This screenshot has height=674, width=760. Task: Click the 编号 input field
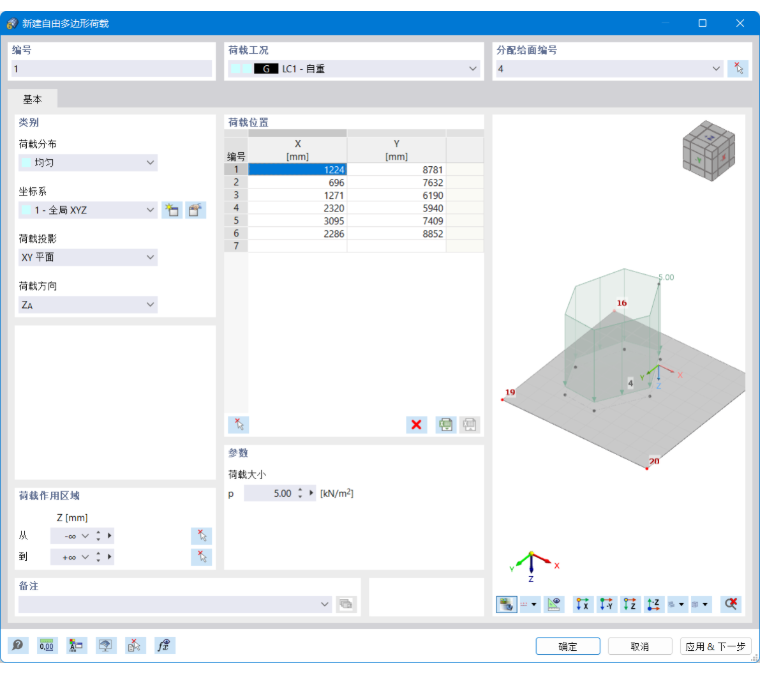point(111,68)
